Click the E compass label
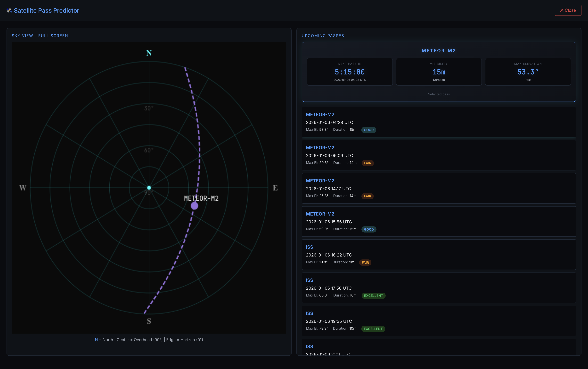Image resolution: width=588 pixels, height=369 pixels. (275, 188)
